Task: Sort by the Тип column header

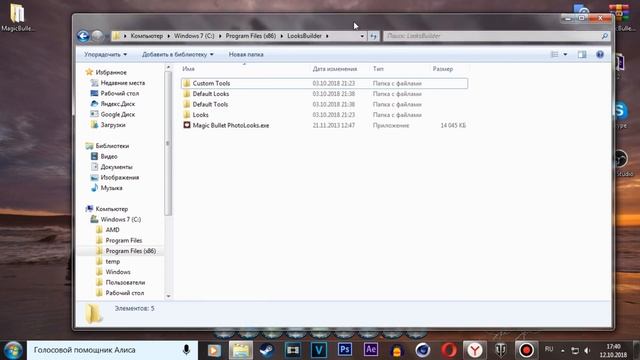Action: [x=378, y=69]
